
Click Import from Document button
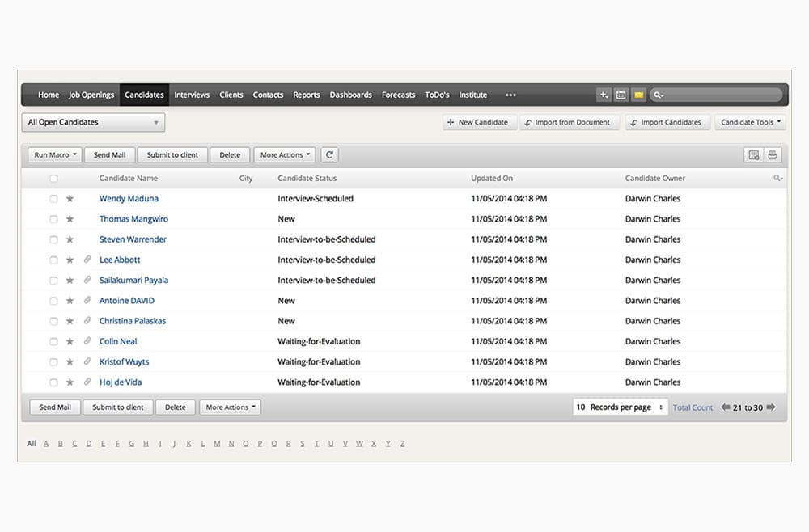point(569,122)
